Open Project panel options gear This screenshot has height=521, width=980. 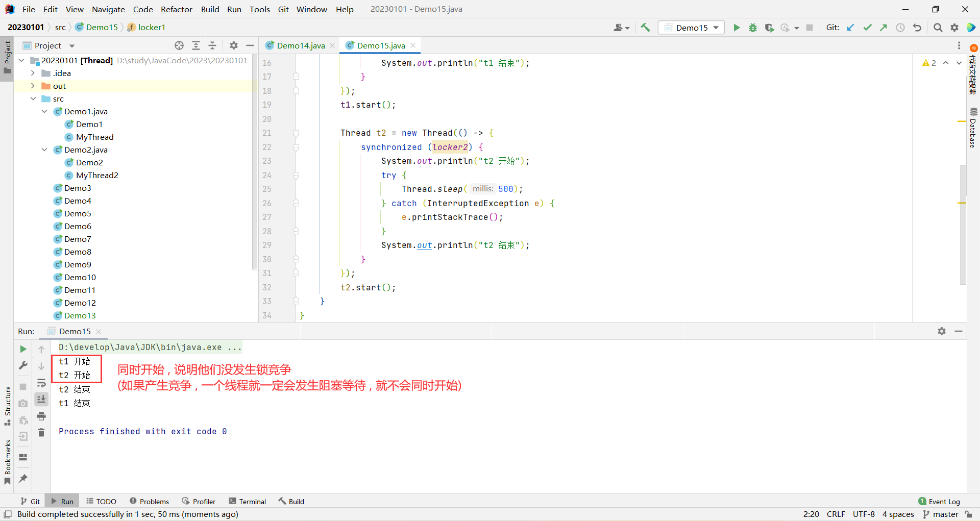pyautogui.click(x=234, y=45)
